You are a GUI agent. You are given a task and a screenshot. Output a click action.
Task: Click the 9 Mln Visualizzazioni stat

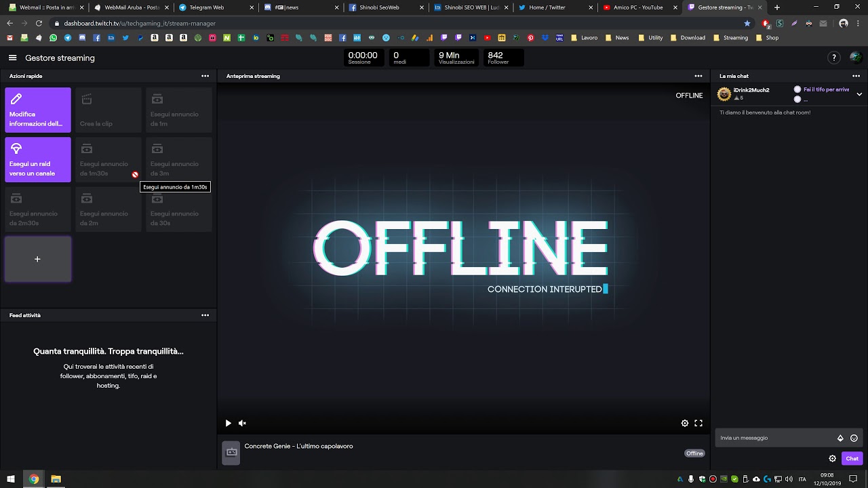click(456, 58)
